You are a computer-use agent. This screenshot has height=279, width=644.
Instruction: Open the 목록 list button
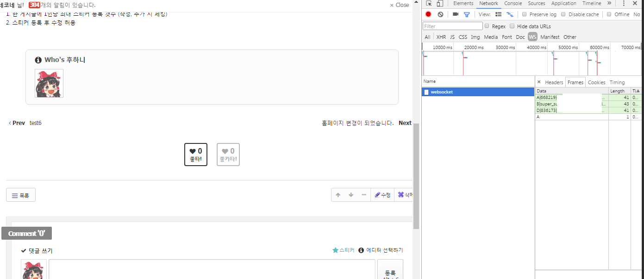[x=21, y=195]
